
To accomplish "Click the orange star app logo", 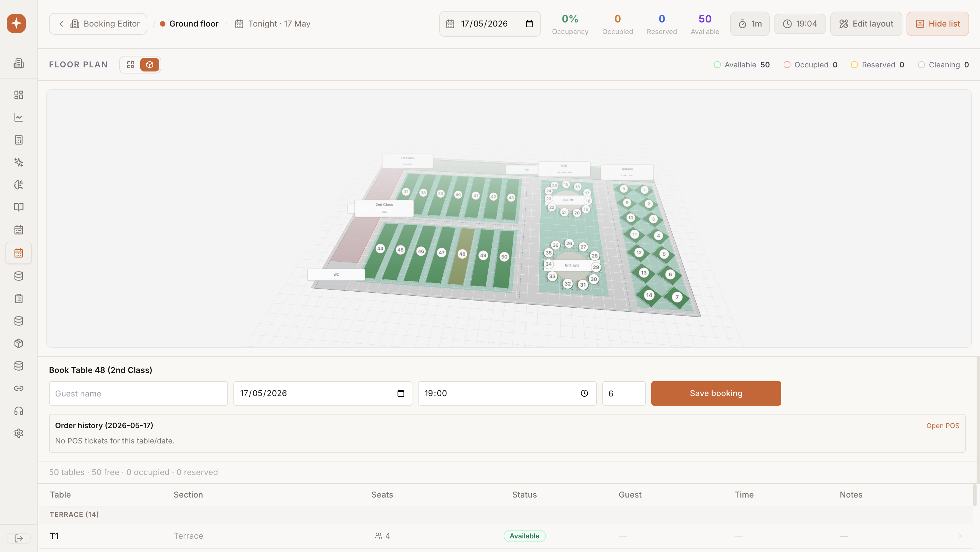I will (16, 23).
